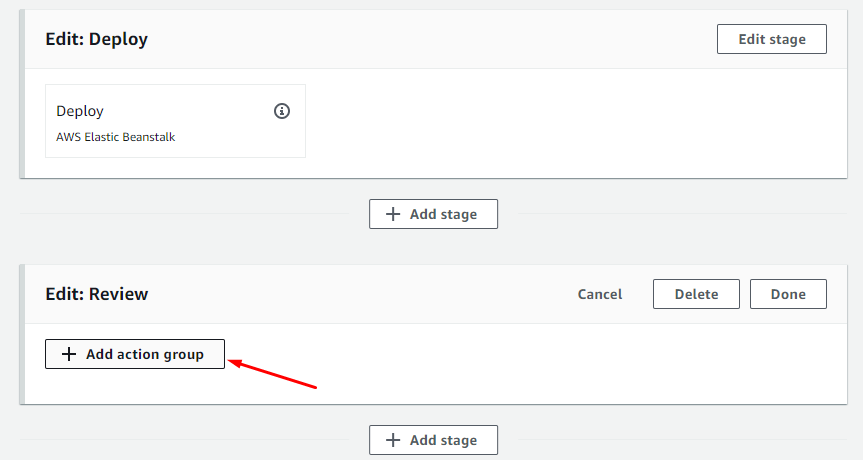The width and height of the screenshot is (863, 460).
Task: Click the Deploy stage header bar
Action: click(x=400, y=40)
